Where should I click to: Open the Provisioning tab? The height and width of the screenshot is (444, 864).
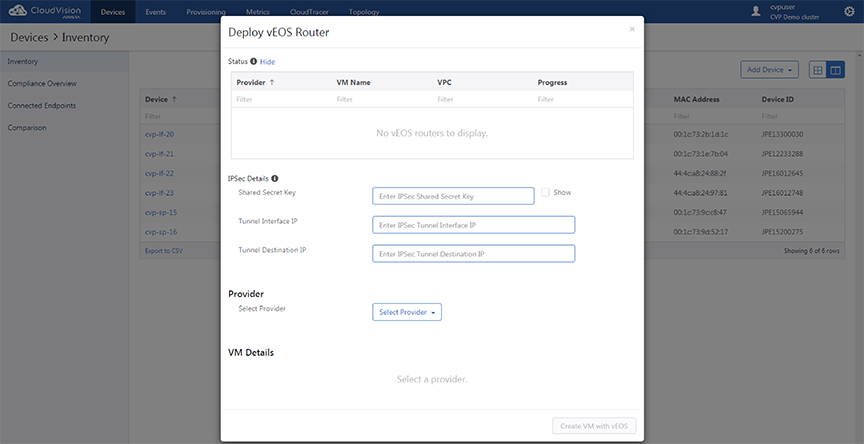[x=206, y=12]
